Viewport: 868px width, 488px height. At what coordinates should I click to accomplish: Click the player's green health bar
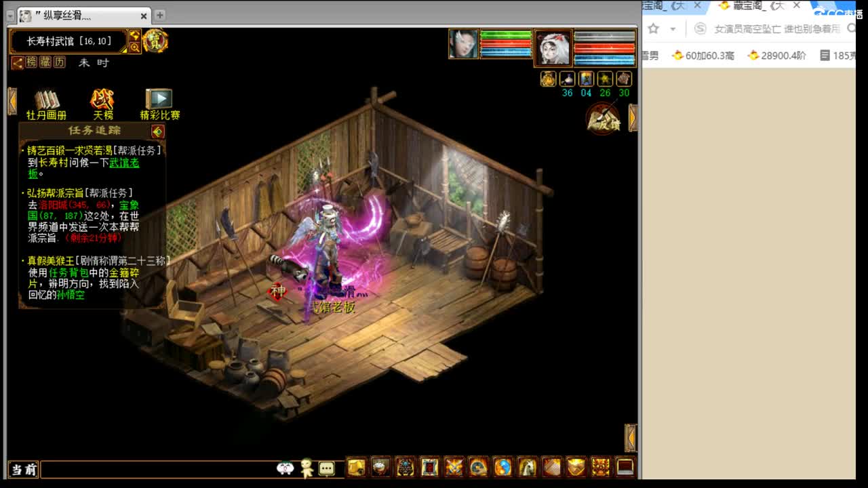point(506,34)
